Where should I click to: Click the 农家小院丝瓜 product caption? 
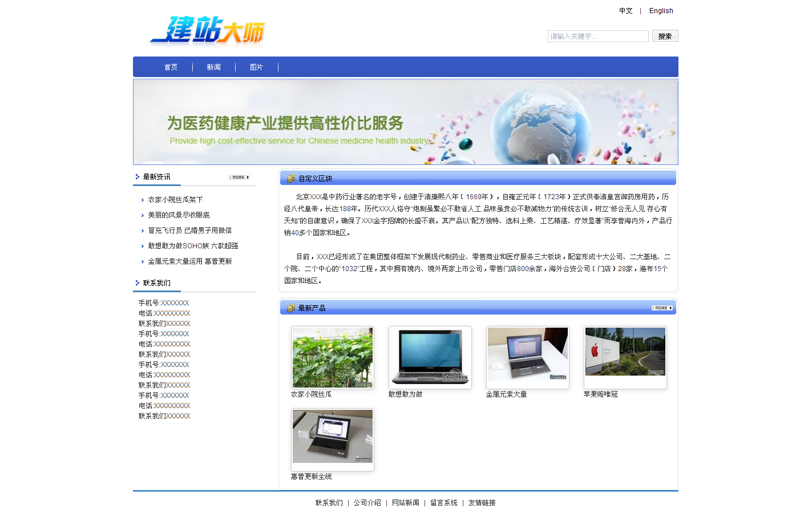point(311,394)
